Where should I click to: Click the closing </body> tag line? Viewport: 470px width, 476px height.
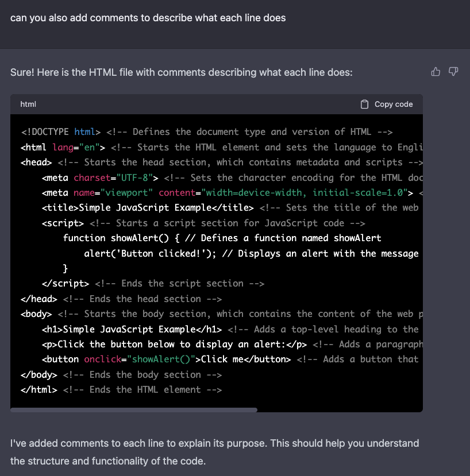coord(121,374)
